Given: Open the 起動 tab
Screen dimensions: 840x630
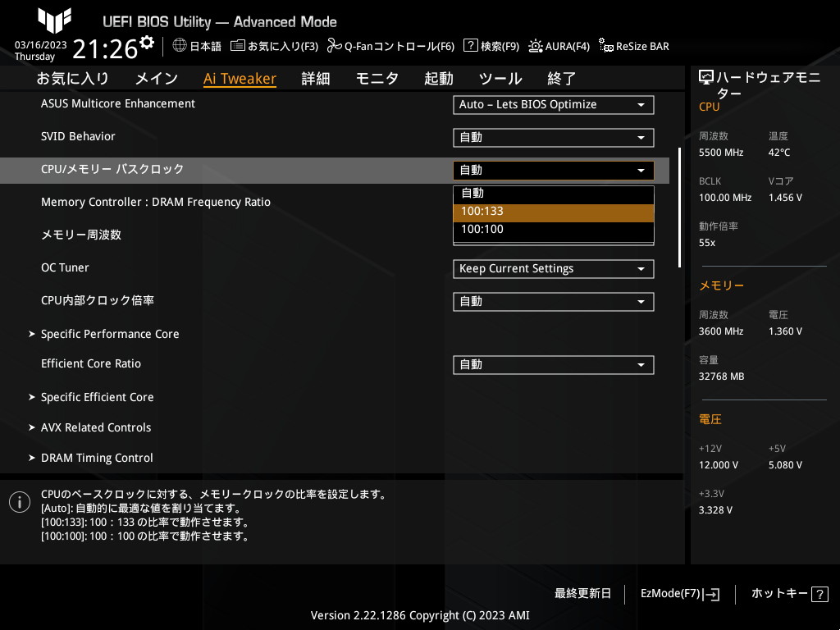Looking at the screenshot, I should pos(439,79).
